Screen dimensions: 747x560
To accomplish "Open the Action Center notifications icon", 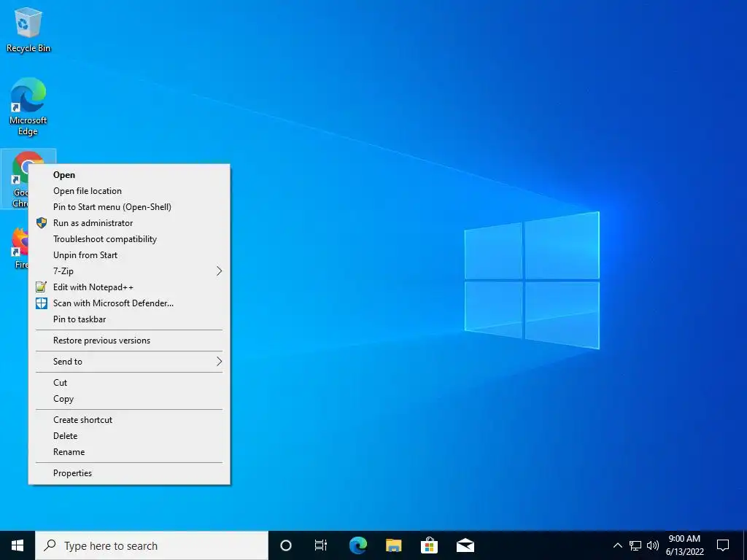I will pos(723,545).
